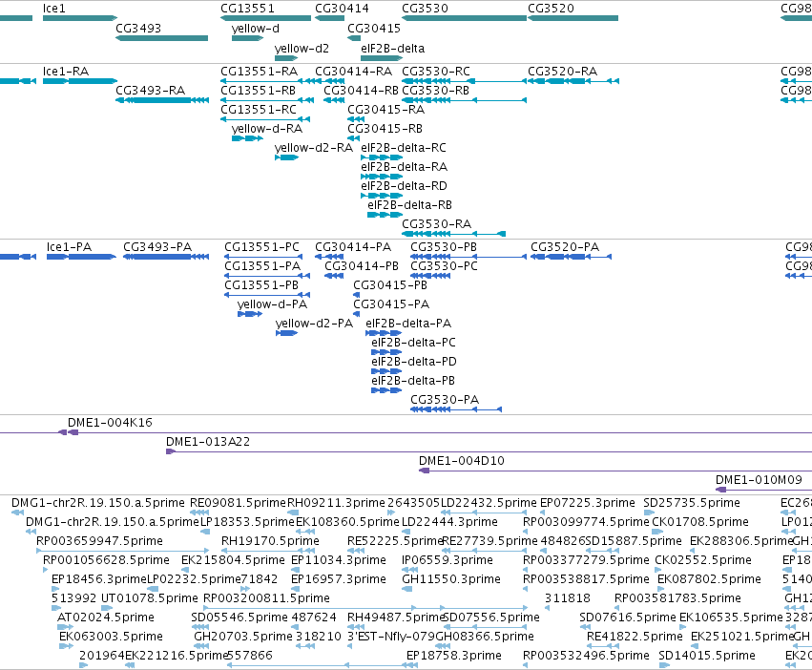Click the CG13551 gene label

247,9
